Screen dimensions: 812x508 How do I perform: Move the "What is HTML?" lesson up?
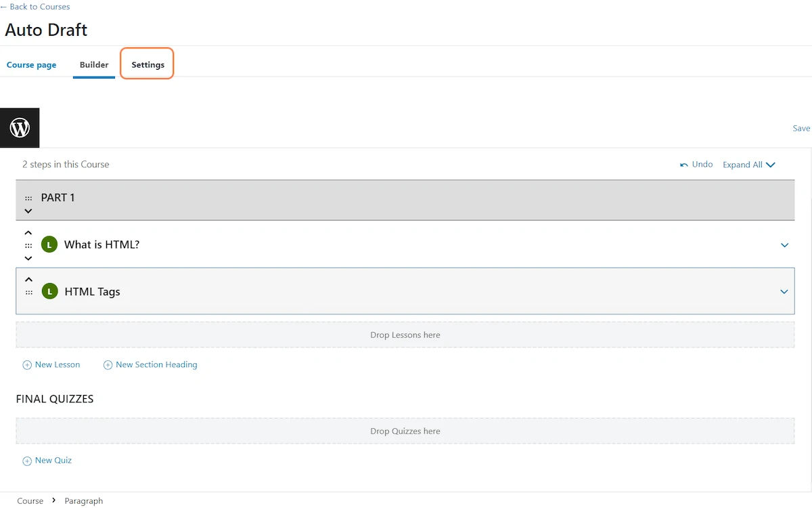pos(28,233)
